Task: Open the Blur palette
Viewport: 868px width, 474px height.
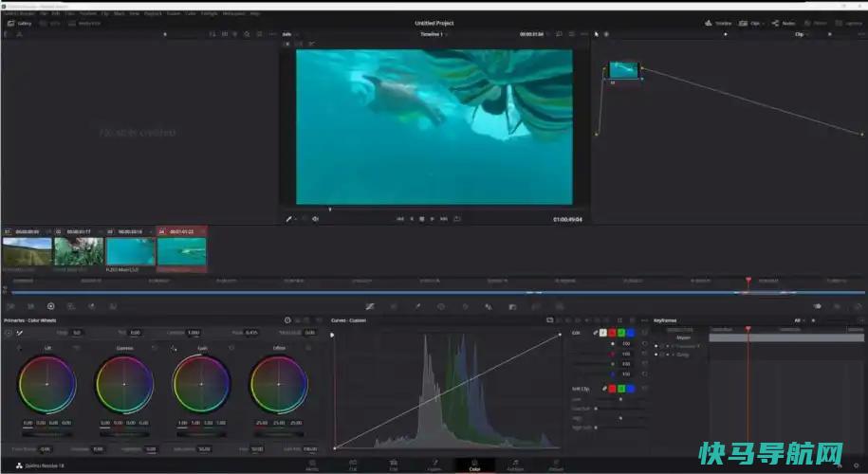Action: click(x=512, y=306)
